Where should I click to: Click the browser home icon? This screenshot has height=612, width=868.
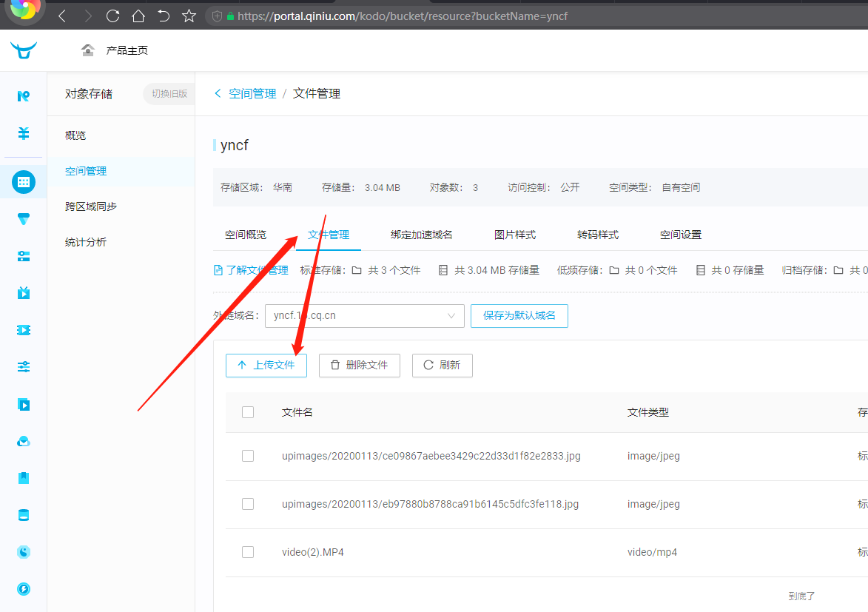pyautogui.click(x=138, y=16)
